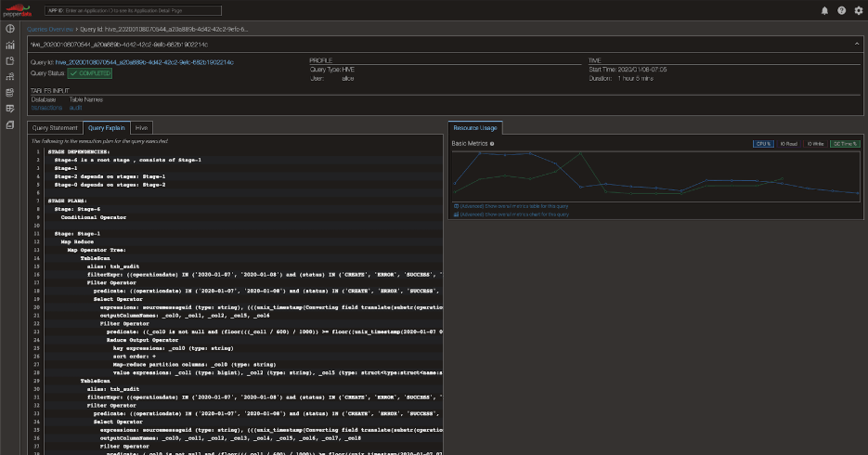The width and height of the screenshot is (868, 455).
Task: Click the 'Map Operator Tree:' line
Action: click(97, 250)
